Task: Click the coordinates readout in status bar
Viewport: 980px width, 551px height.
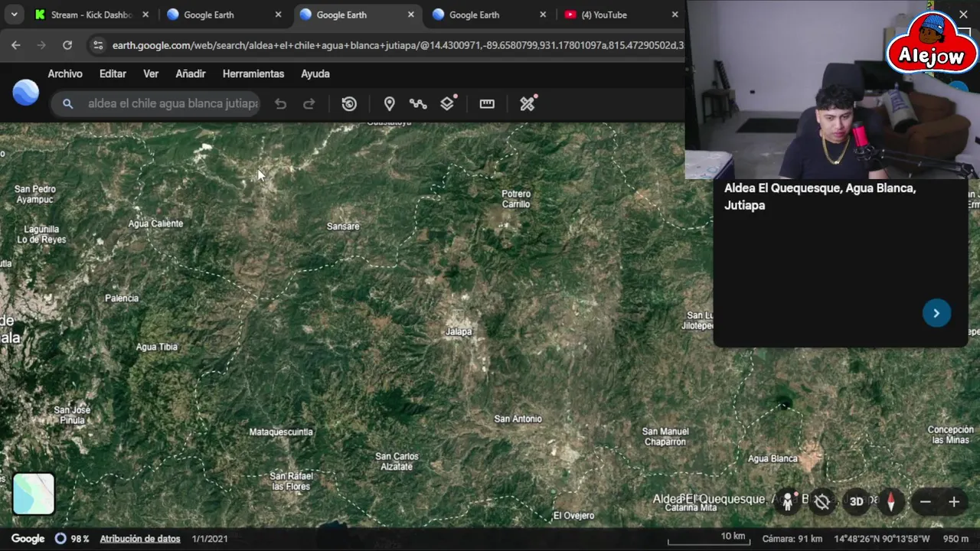Action: 882,539
